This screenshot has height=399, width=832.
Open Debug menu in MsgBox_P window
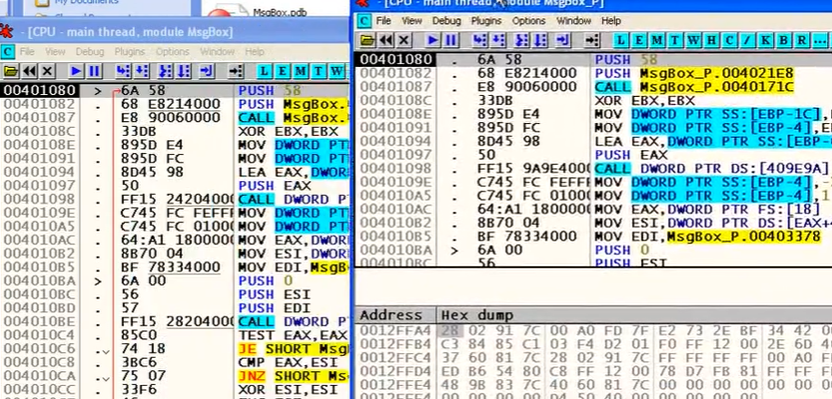click(446, 21)
